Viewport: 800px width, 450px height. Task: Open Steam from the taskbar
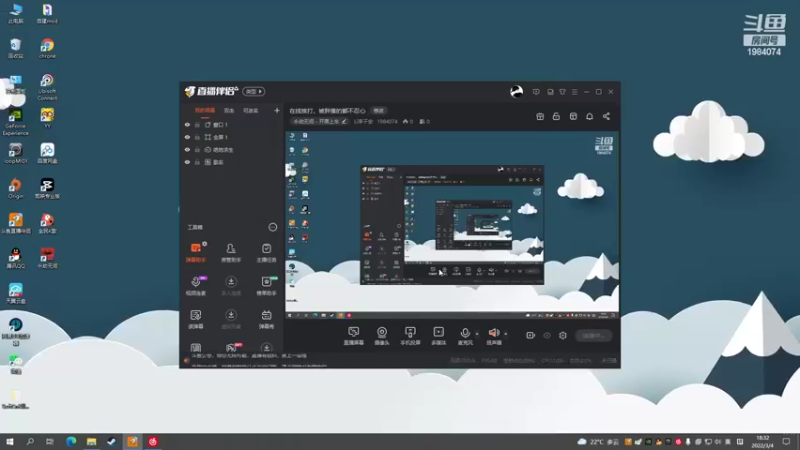pos(112,442)
